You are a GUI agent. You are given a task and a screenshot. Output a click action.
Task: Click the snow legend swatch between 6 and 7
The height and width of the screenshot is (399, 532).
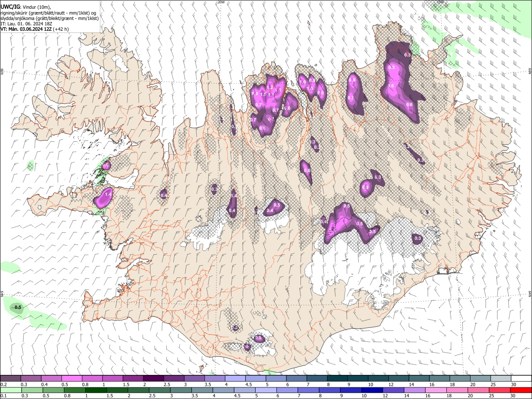296,379
